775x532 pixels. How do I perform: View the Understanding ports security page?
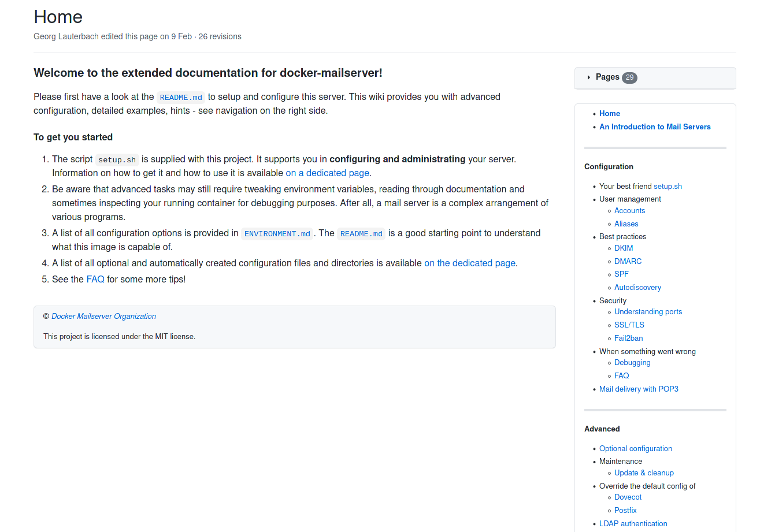(648, 311)
